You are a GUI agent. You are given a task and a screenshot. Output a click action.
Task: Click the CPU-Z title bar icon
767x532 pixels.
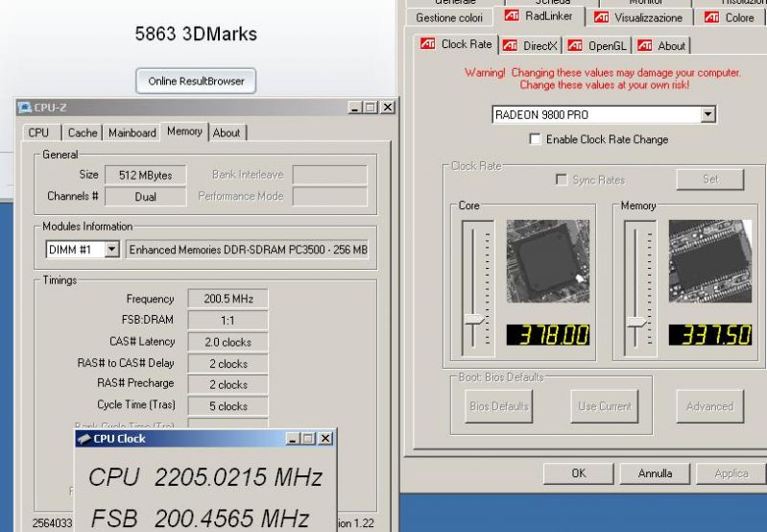tap(24, 108)
